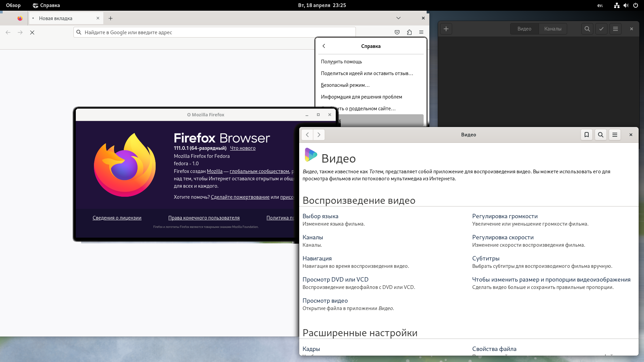Click the plus button in Totem player
Image resolution: width=644 pixels, height=362 pixels.
(x=446, y=29)
